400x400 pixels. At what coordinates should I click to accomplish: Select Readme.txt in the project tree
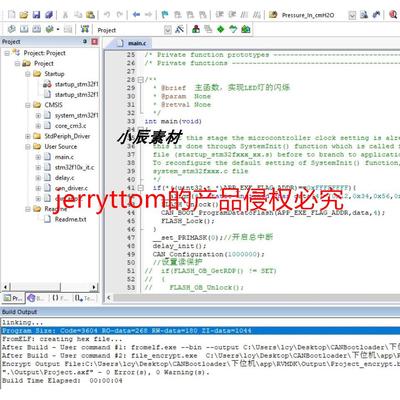coord(70,219)
